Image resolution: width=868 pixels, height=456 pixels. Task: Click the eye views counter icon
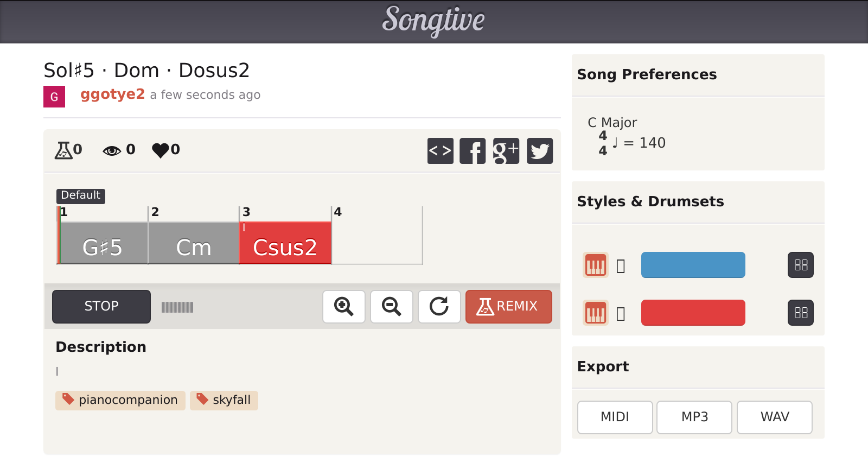(x=112, y=150)
